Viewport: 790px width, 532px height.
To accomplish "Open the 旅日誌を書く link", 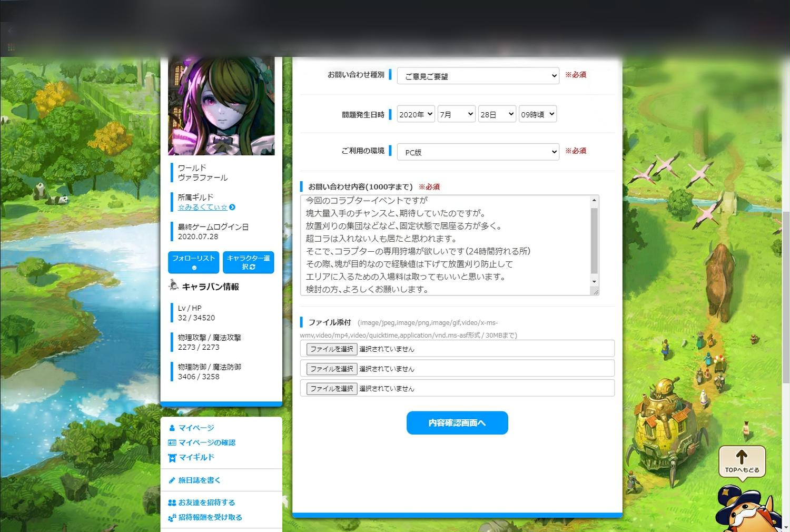I will pyautogui.click(x=200, y=480).
